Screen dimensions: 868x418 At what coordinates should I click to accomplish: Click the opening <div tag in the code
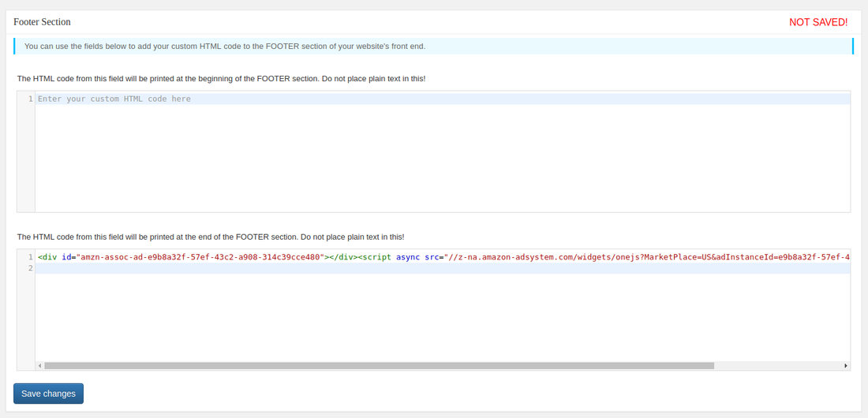click(x=47, y=257)
